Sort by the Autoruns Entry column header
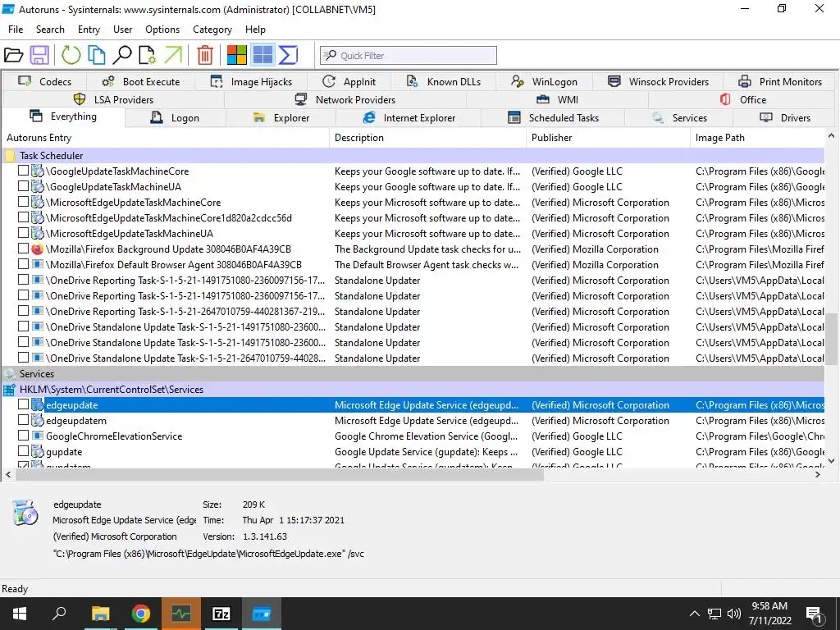840x630 pixels. (166, 138)
